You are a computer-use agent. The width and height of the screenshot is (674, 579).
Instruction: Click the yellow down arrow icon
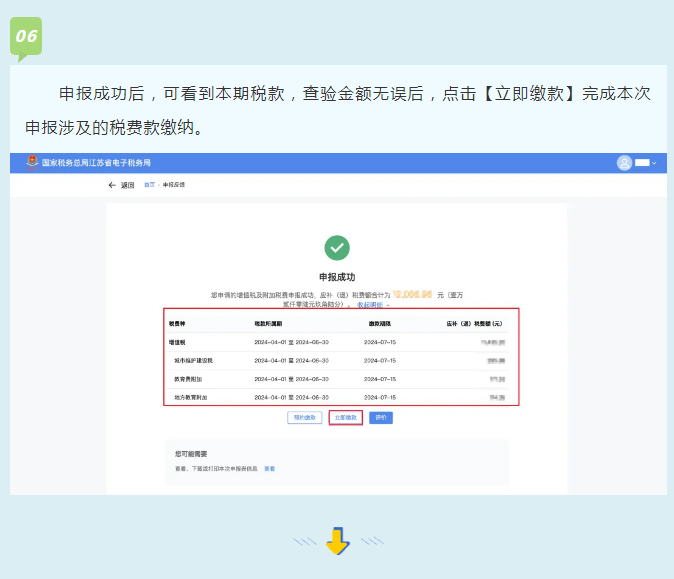pos(338,542)
